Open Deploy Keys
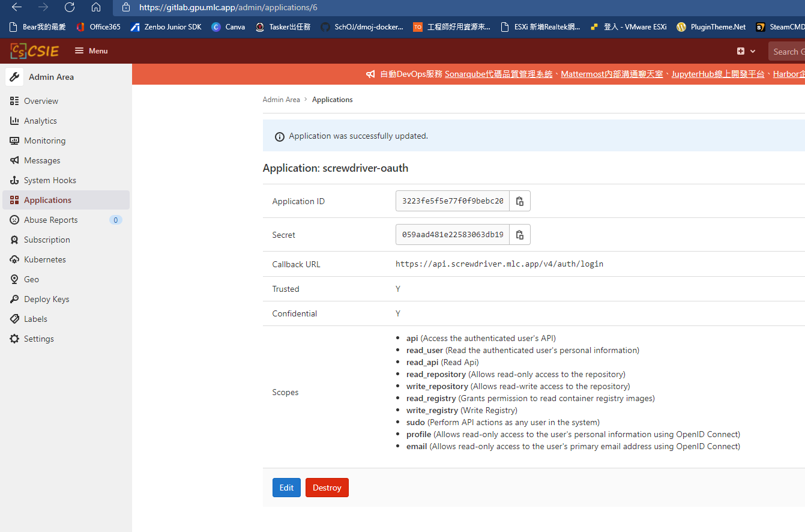 tap(48, 298)
